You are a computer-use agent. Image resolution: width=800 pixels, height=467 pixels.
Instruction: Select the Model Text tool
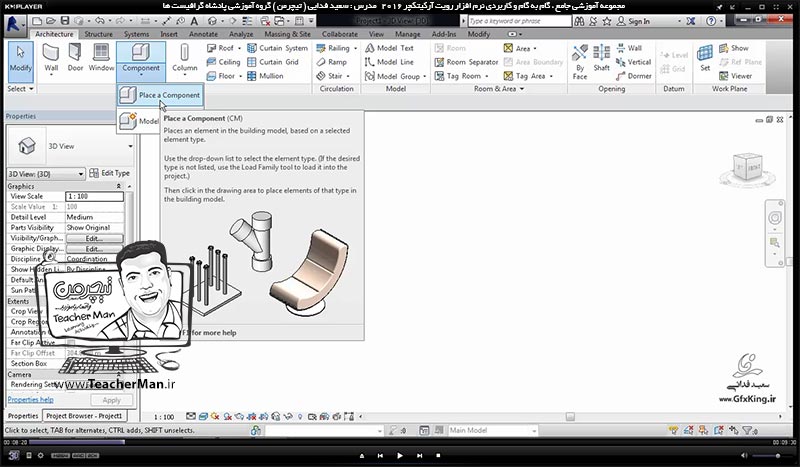pos(389,48)
